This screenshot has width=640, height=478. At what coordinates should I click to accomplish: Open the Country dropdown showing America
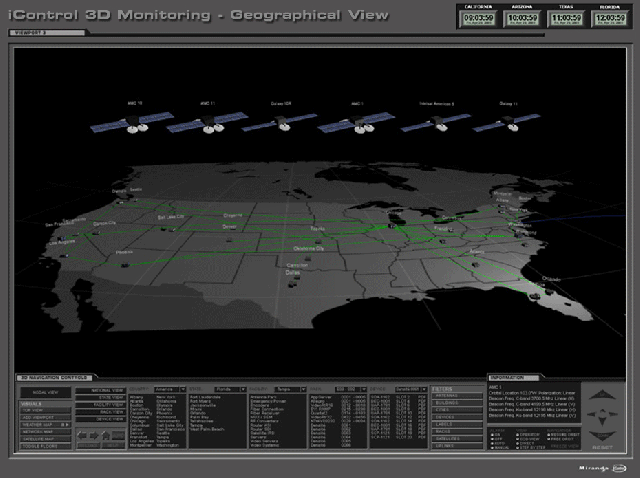coord(170,389)
